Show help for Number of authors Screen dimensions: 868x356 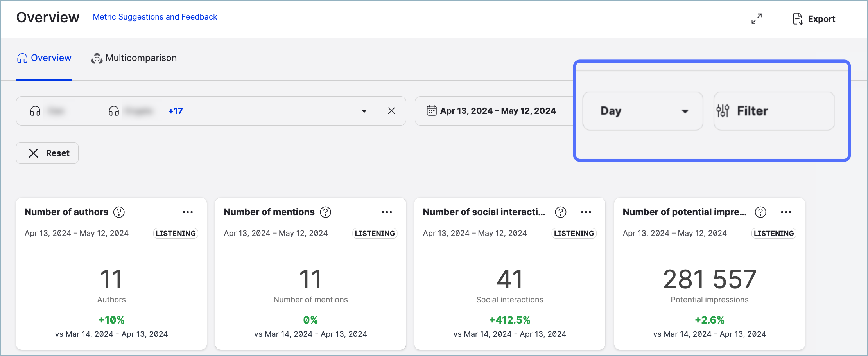[x=119, y=212]
